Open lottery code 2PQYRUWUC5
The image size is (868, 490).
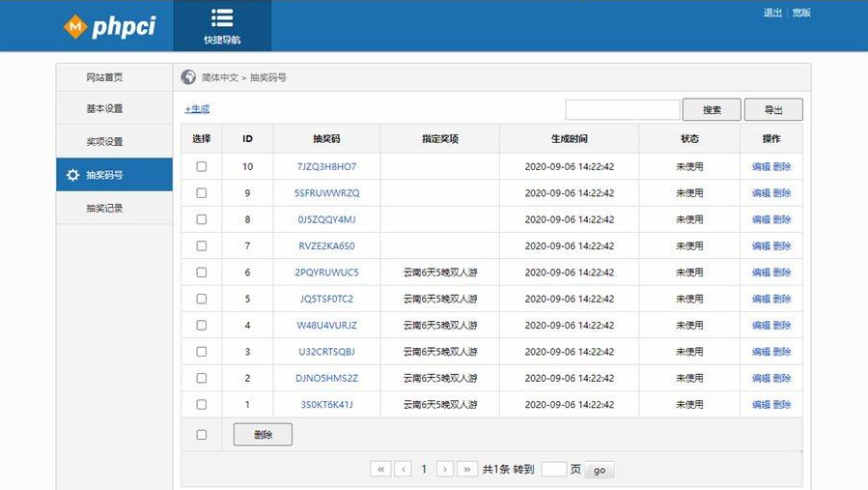[x=326, y=273]
